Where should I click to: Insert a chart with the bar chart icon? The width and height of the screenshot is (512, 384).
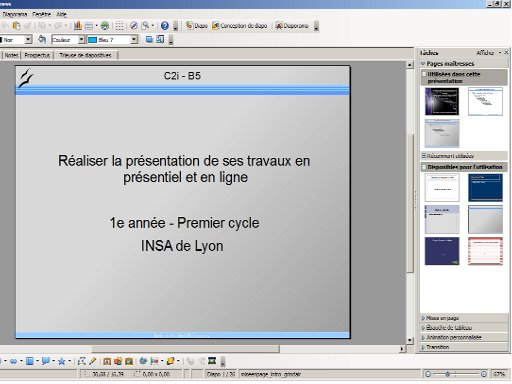78,26
